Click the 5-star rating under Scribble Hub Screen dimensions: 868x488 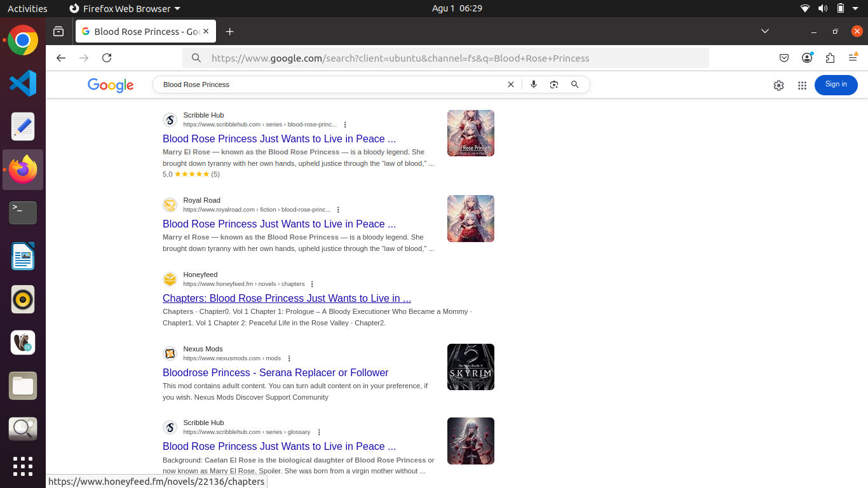(189, 173)
